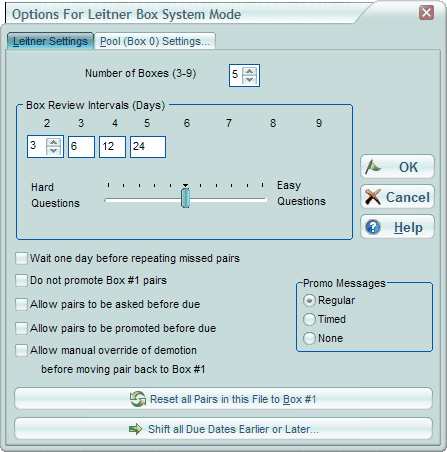Decrease Number of Boxes with down arrow
The height and width of the screenshot is (452, 447).
click(x=249, y=79)
